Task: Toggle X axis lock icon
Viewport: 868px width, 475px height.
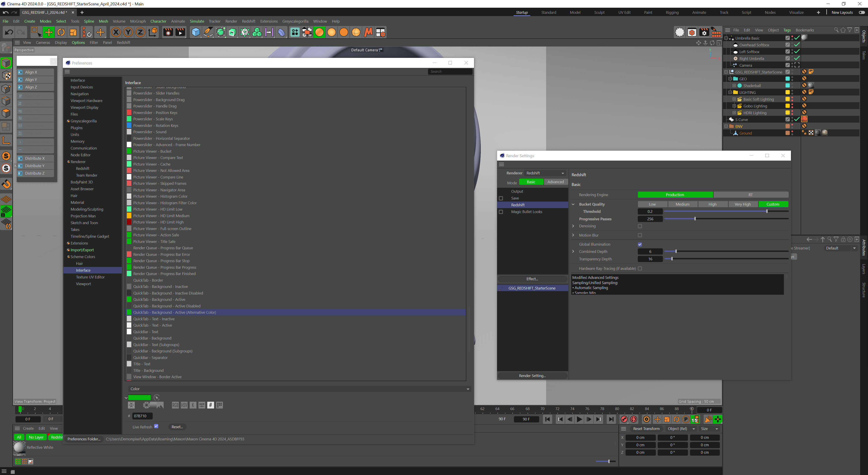Action: pos(116,32)
